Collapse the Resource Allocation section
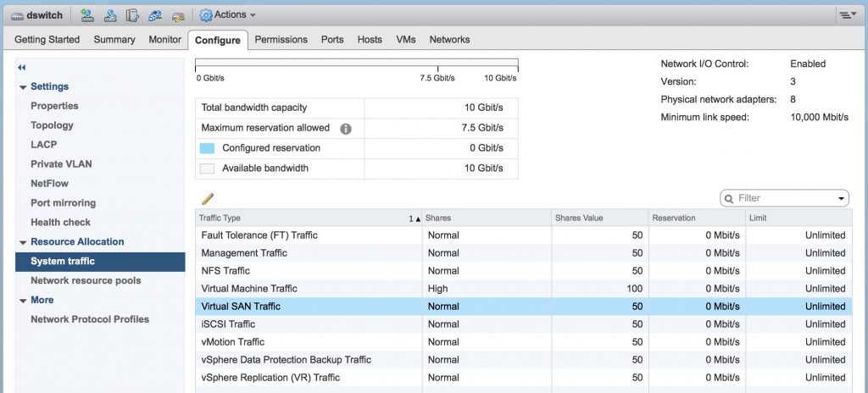 [x=23, y=242]
